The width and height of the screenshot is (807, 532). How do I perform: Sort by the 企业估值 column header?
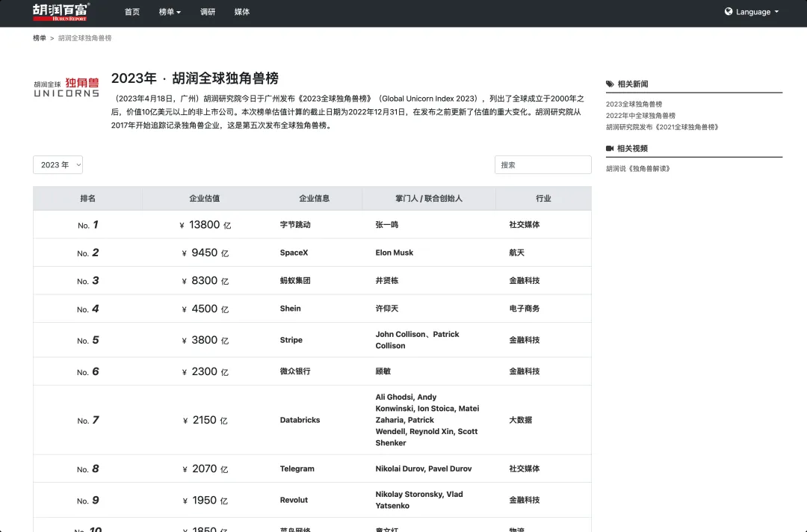pyautogui.click(x=204, y=199)
